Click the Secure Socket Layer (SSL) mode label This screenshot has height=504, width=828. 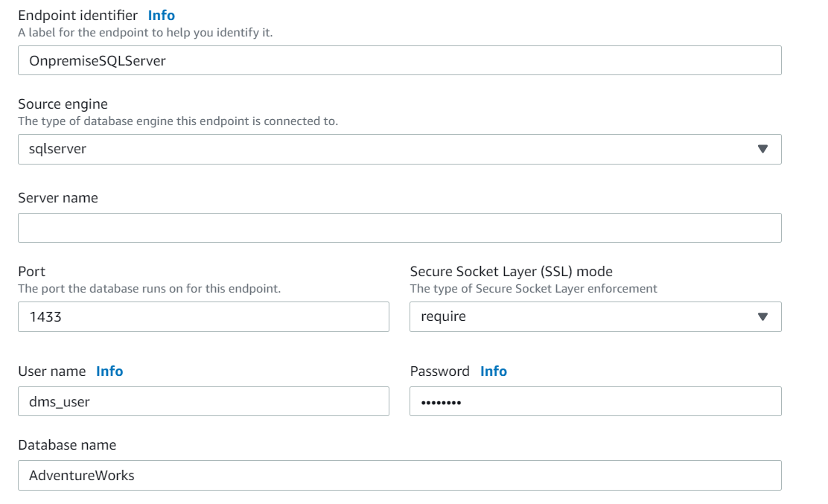point(511,272)
